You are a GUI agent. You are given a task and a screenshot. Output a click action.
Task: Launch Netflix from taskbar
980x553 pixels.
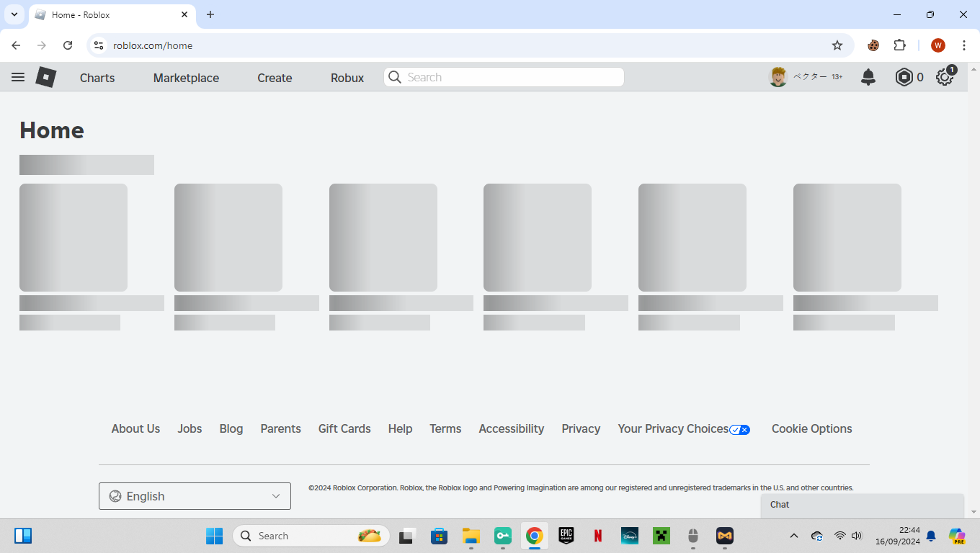598,536
